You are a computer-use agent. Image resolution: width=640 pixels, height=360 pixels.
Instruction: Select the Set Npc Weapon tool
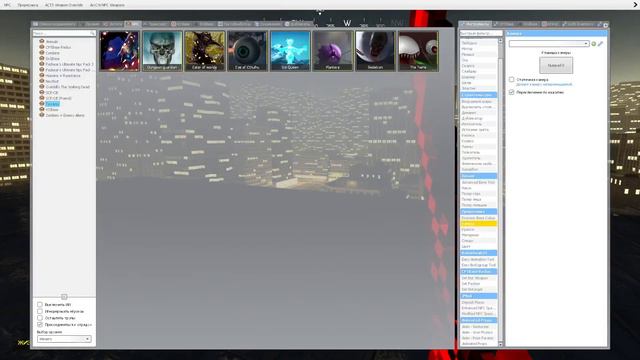click(x=479, y=278)
